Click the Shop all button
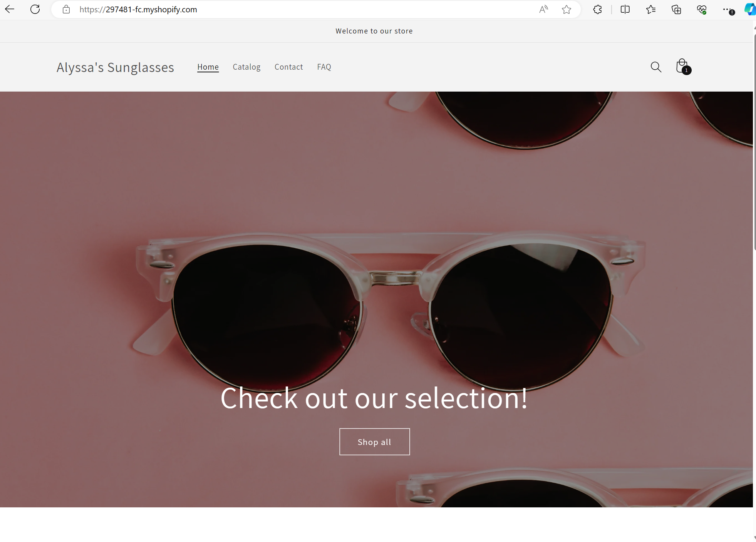 click(x=374, y=442)
